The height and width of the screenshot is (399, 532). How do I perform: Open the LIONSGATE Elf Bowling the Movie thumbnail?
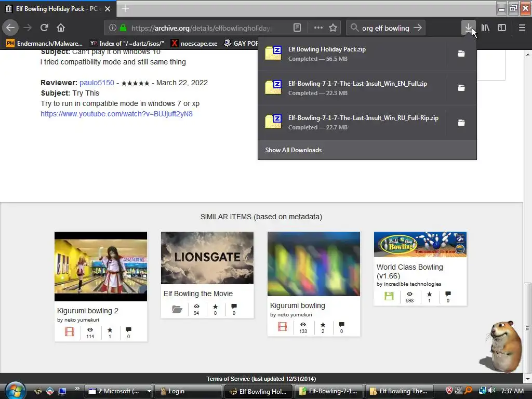click(207, 258)
